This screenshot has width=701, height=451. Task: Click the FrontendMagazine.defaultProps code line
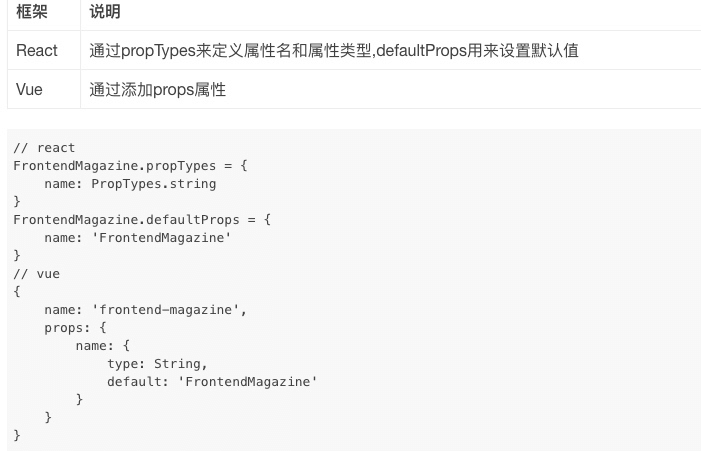pyautogui.click(x=142, y=220)
